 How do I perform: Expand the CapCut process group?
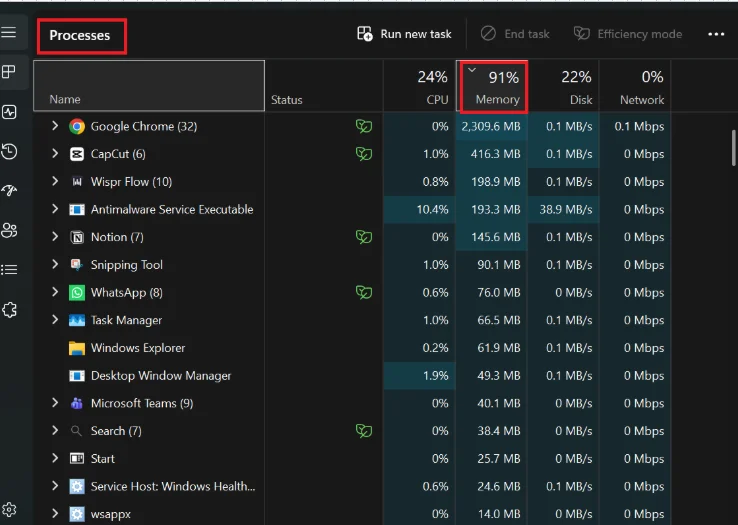[55, 153]
